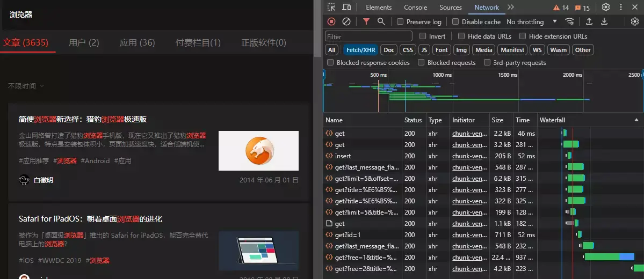Open the 不限时间 time filter dropdown
Image resolution: width=644 pixels, height=279 pixels.
tap(26, 86)
